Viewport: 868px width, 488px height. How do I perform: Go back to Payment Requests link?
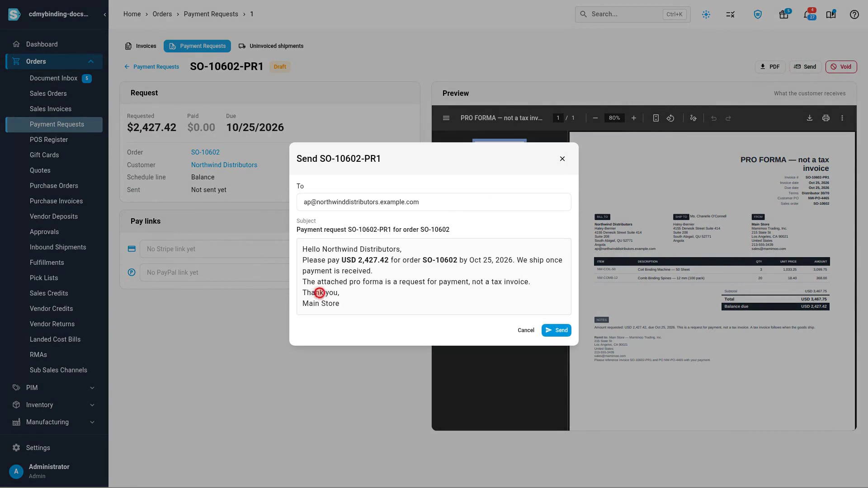click(151, 67)
